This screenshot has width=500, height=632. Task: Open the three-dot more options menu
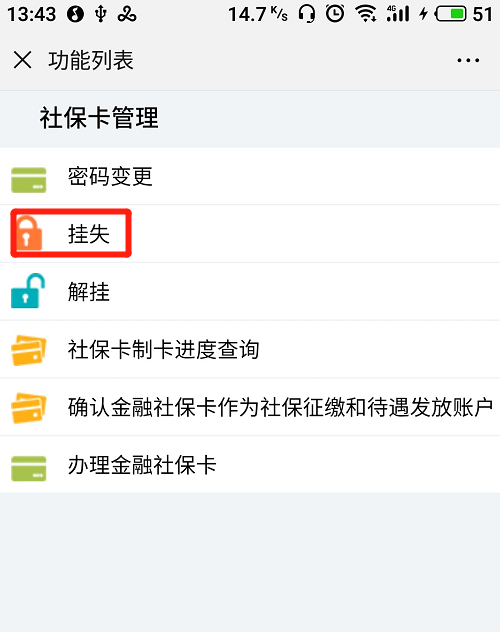tap(468, 60)
